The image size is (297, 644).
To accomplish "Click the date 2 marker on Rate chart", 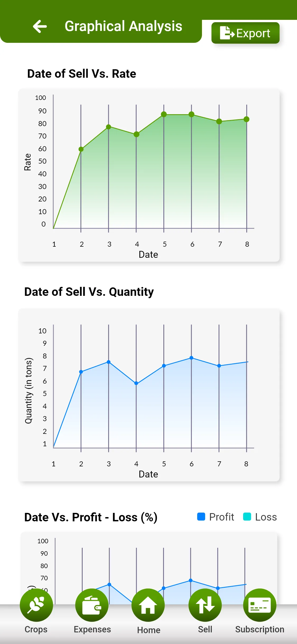I will [x=81, y=149].
